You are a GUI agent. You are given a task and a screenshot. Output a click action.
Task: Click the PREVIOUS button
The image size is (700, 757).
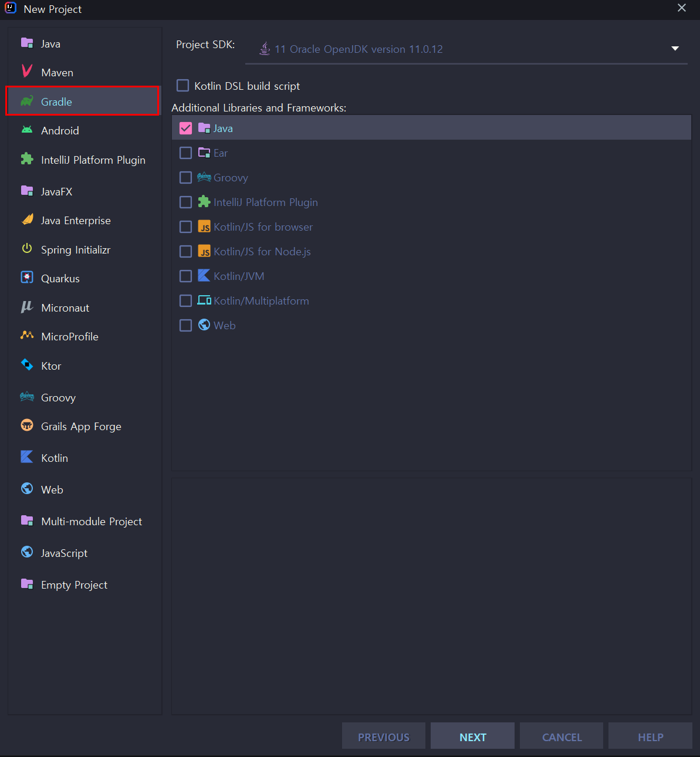pyautogui.click(x=384, y=736)
